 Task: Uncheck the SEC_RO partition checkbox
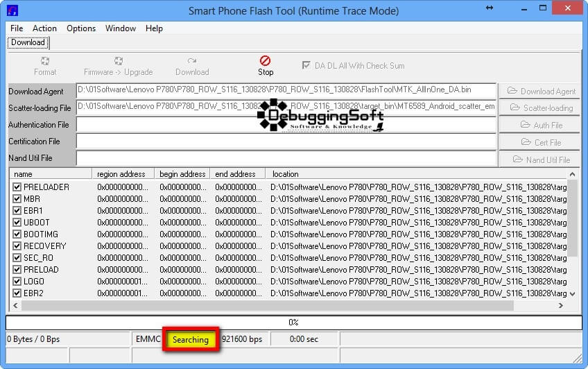[x=17, y=257]
